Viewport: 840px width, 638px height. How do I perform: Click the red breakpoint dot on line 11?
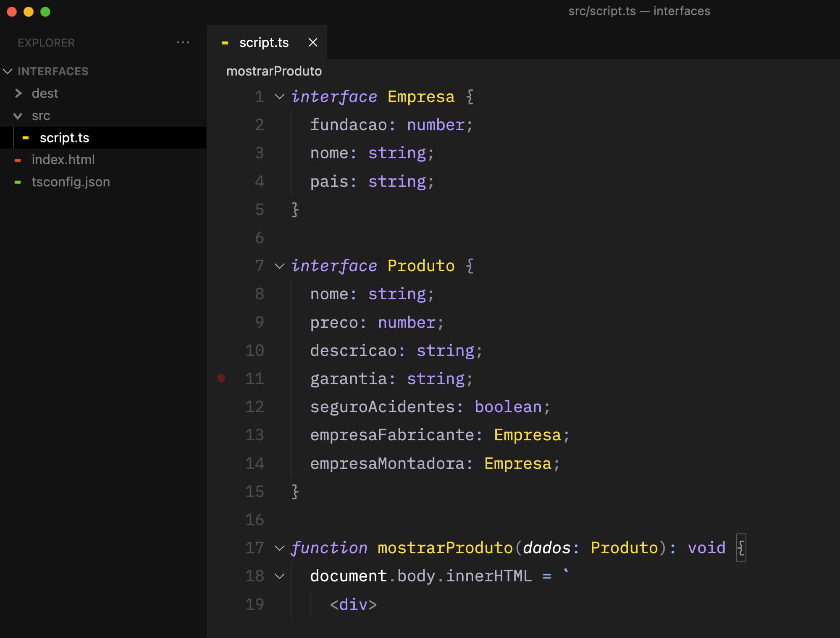tap(221, 378)
